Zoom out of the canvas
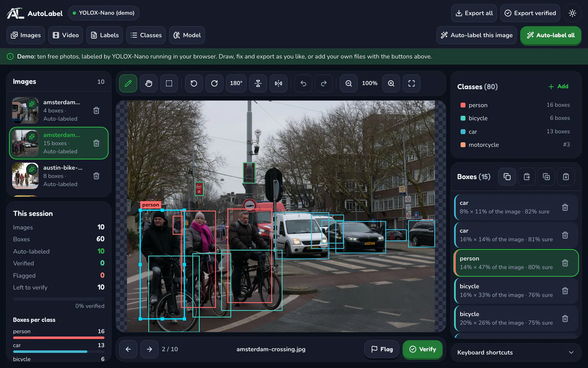Screen dimensions: 588x368 [x=349, y=84]
